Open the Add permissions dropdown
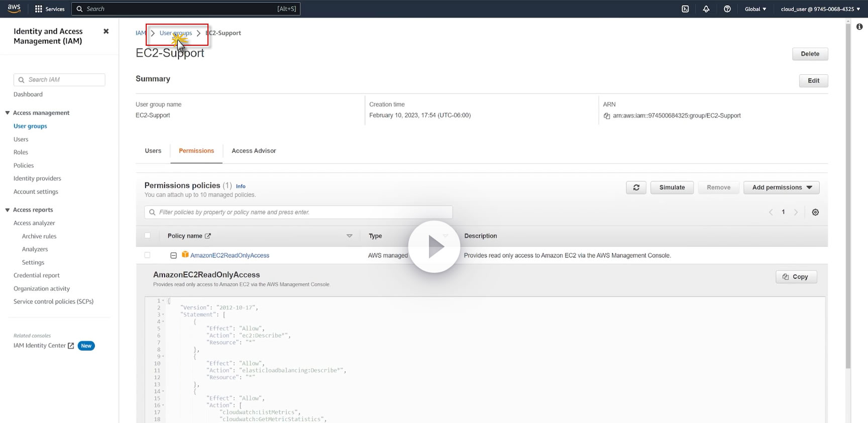 click(782, 187)
